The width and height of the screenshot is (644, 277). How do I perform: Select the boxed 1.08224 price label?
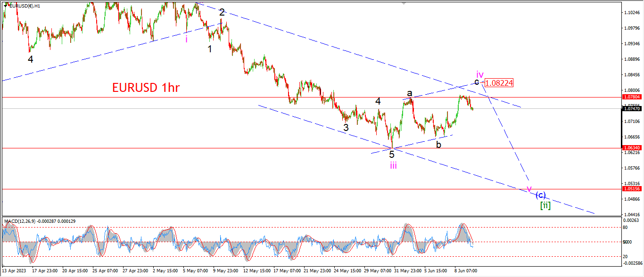tap(498, 82)
